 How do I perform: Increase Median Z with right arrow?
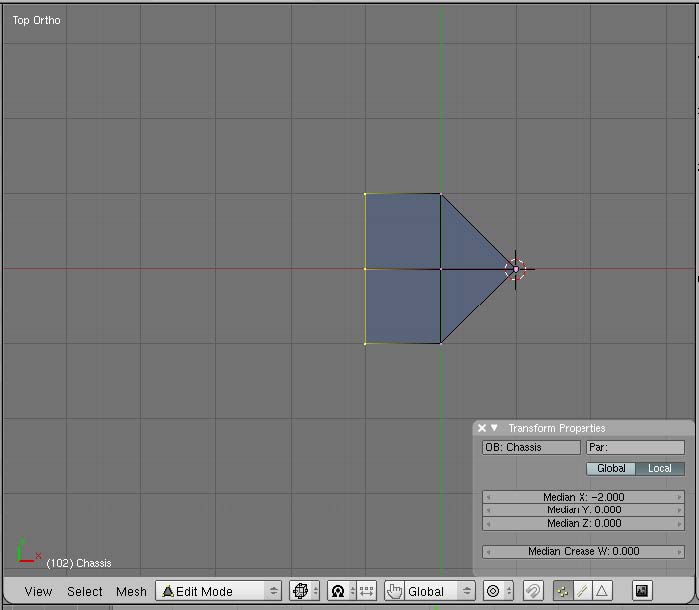click(679, 523)
